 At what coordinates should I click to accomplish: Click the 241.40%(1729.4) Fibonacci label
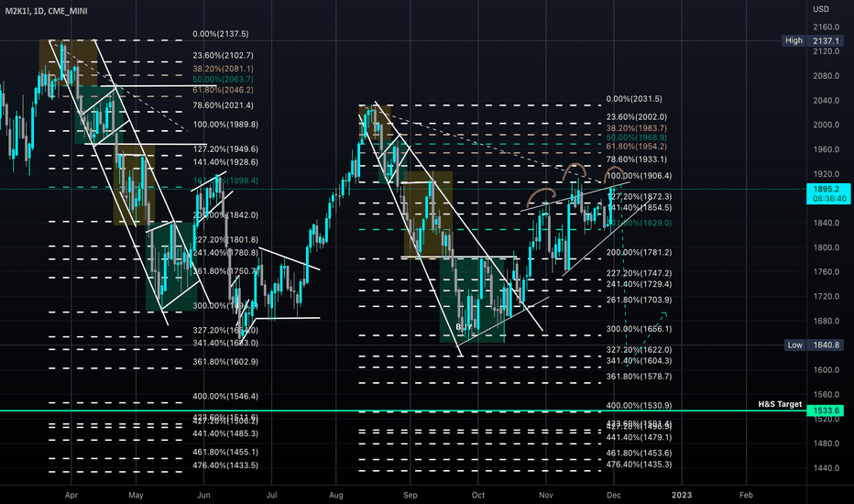(639, 284)
